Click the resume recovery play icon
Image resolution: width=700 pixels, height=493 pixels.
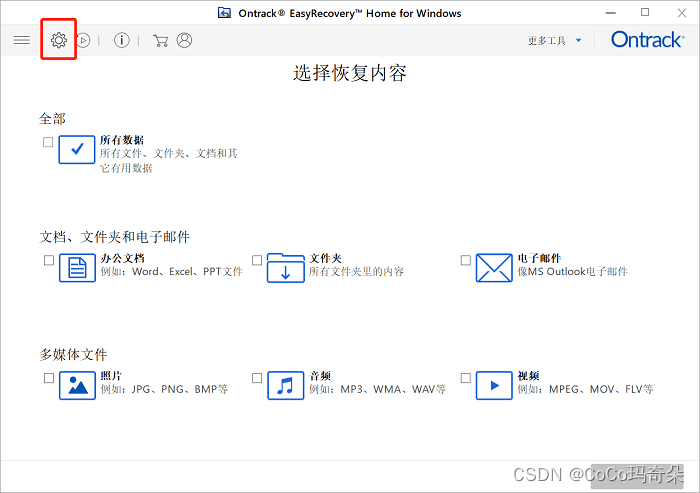84,40
